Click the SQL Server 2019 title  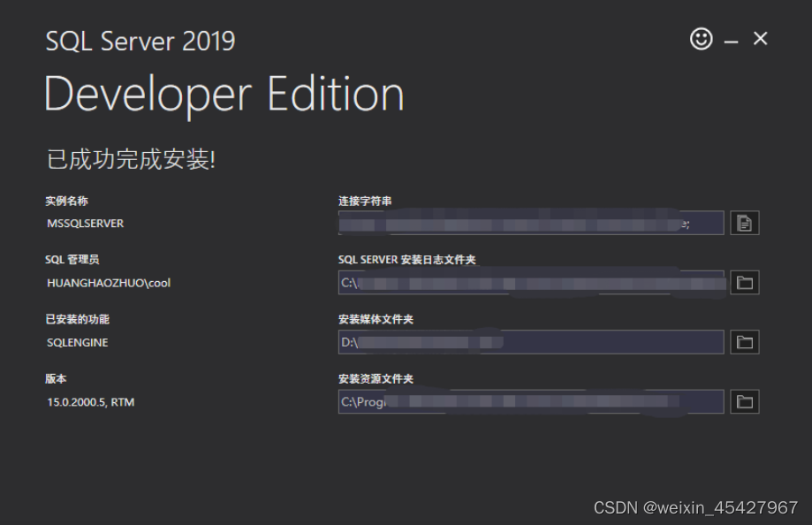pos(140,41)
